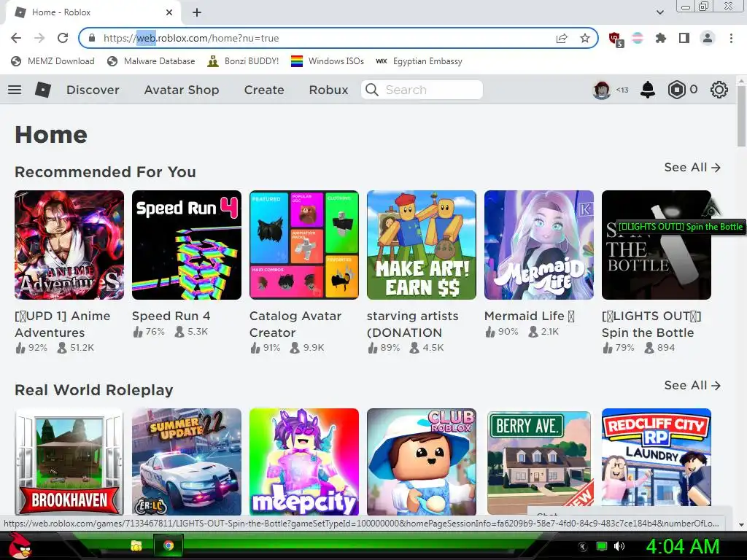Click the share page icon in address bar
The image size is (747, 560).
pos(562,38)
